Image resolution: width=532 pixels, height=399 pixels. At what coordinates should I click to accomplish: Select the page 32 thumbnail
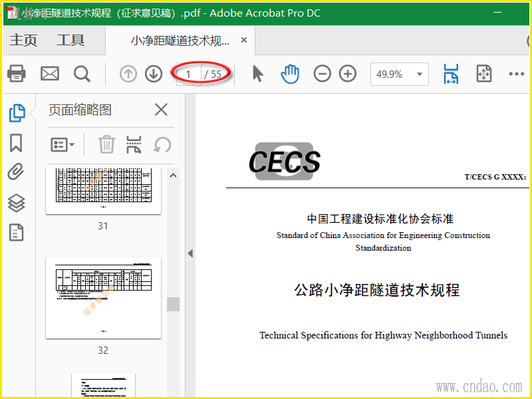point(104,298)
